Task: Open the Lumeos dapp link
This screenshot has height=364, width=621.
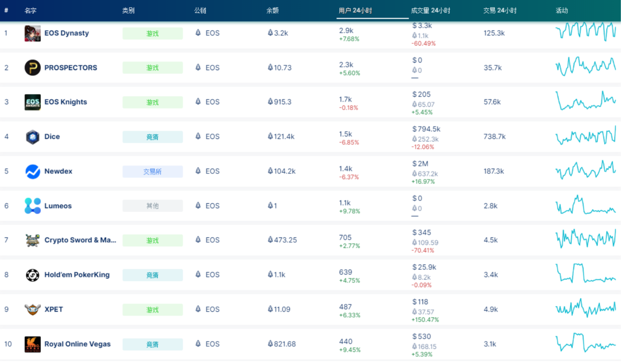Action: (58, 206)
